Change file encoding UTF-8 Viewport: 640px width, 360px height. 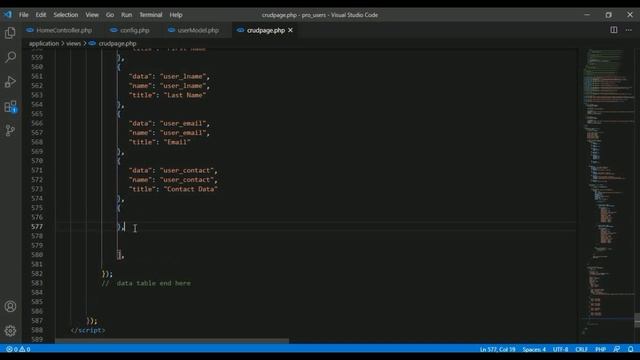coord(560,349)
